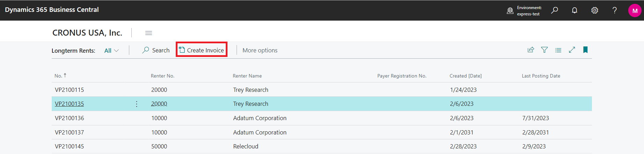The image size is (644, 154).
Task: Click Relecloud renter name
Action: click(x=246, y=146)
